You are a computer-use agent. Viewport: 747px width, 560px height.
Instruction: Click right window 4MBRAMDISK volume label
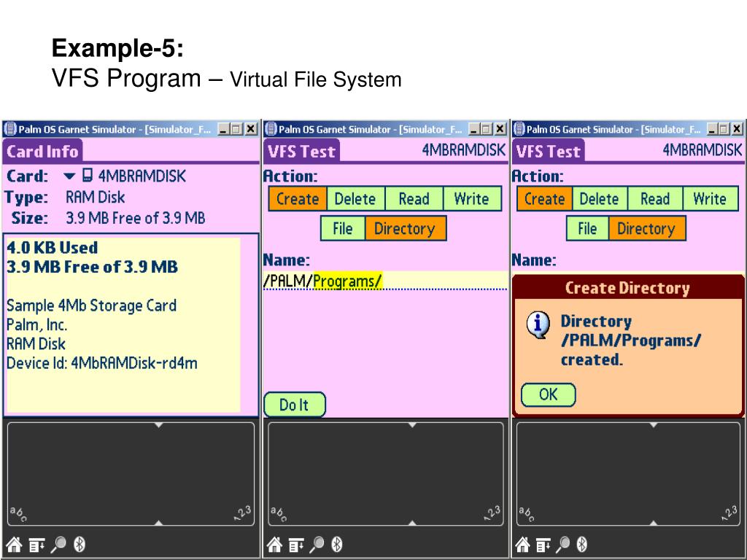pos(703,150)
